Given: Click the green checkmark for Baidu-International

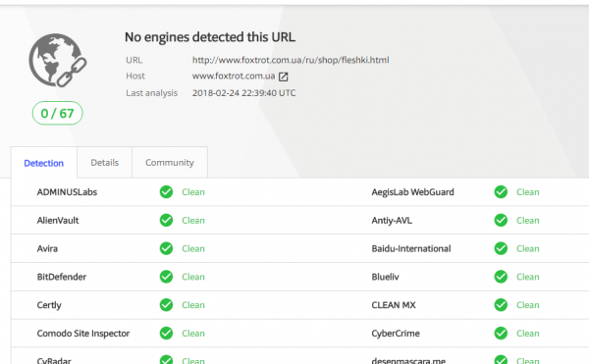Looking at the screenshot, I should (x=501, y=248).
